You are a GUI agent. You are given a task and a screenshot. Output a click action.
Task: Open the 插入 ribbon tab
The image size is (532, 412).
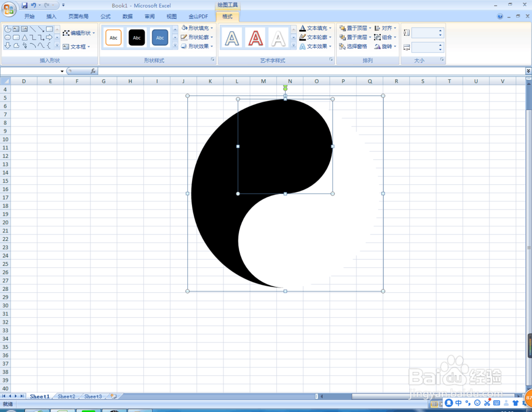click(x=51, y=16)
